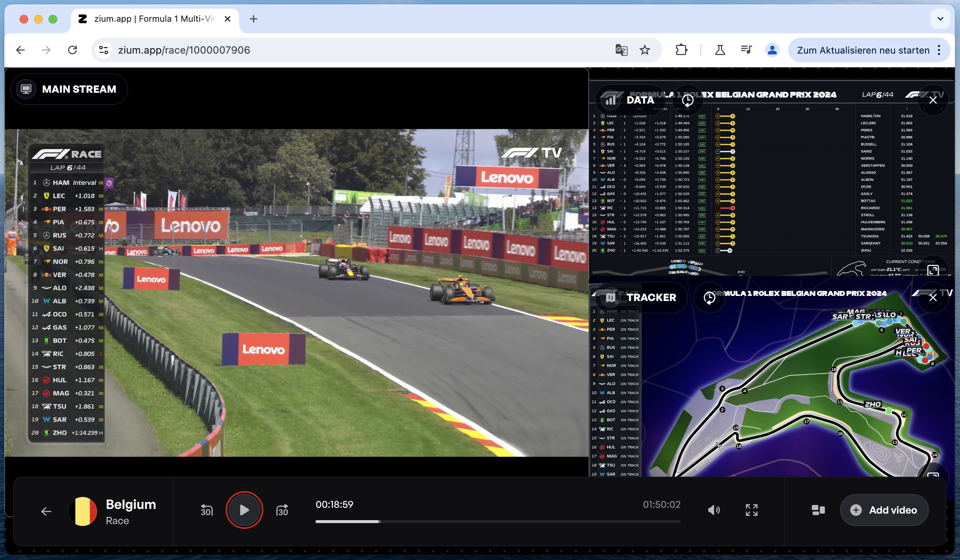Open the MAIN STREAM label
960x560 pixels.
[79, 89]
